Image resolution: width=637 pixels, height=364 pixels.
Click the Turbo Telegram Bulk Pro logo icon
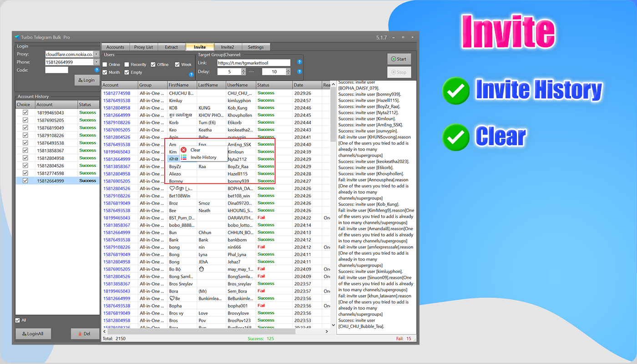16,37
